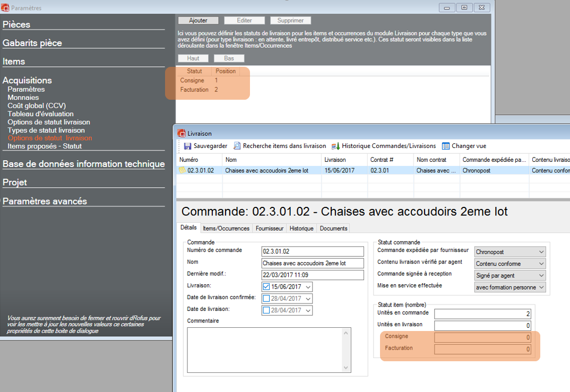Click the Haut button
The height and width of the screenshot is (392, 570).
[x=193, y=58]
